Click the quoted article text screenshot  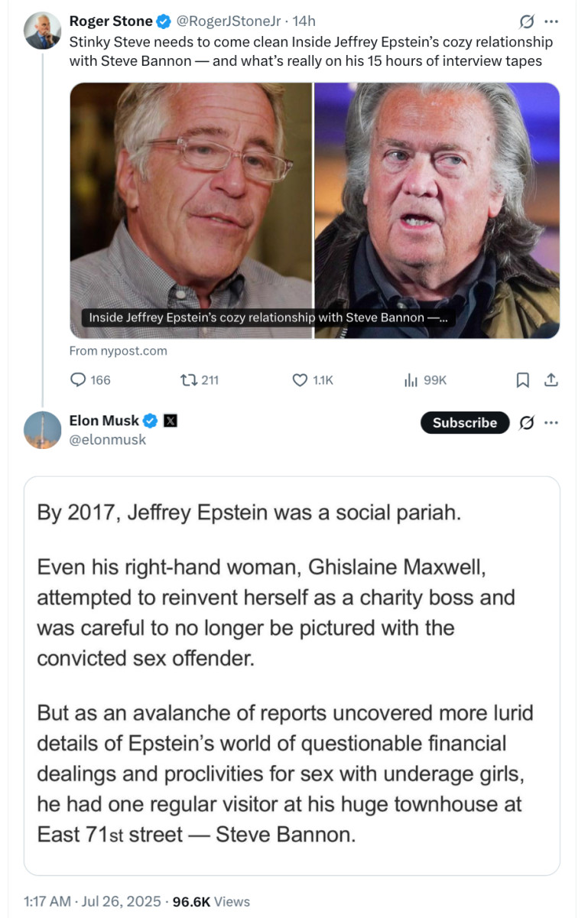292,675
